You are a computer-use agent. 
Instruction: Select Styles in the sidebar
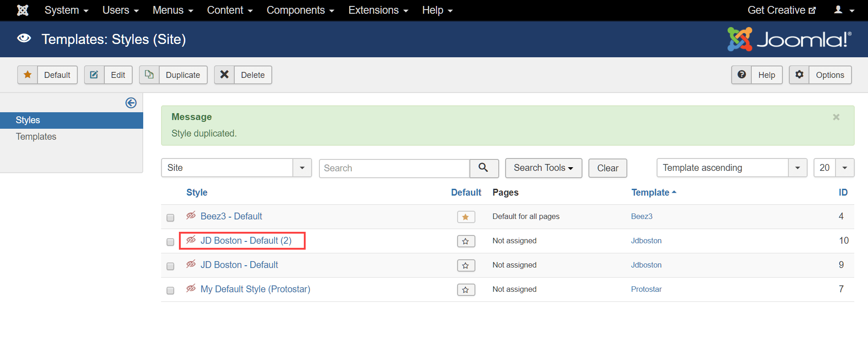71,120
